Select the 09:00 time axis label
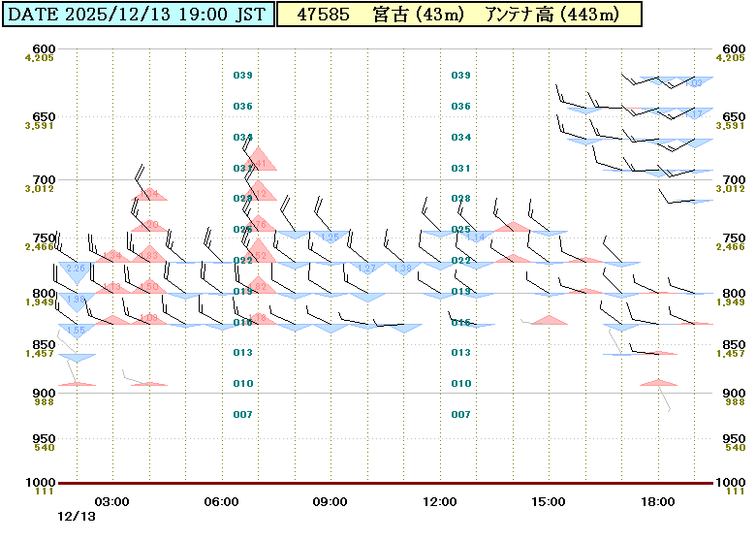This screenshot has width=756, height=540. 331,501
